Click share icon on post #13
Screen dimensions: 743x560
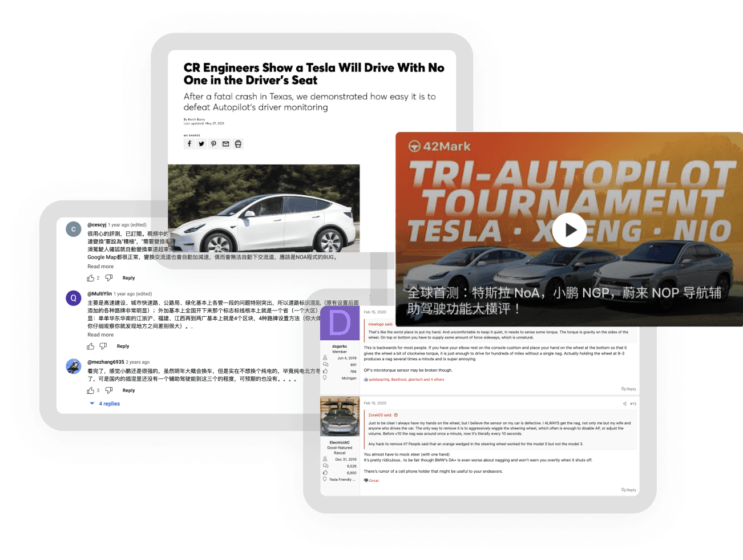(x=624, y=404)
